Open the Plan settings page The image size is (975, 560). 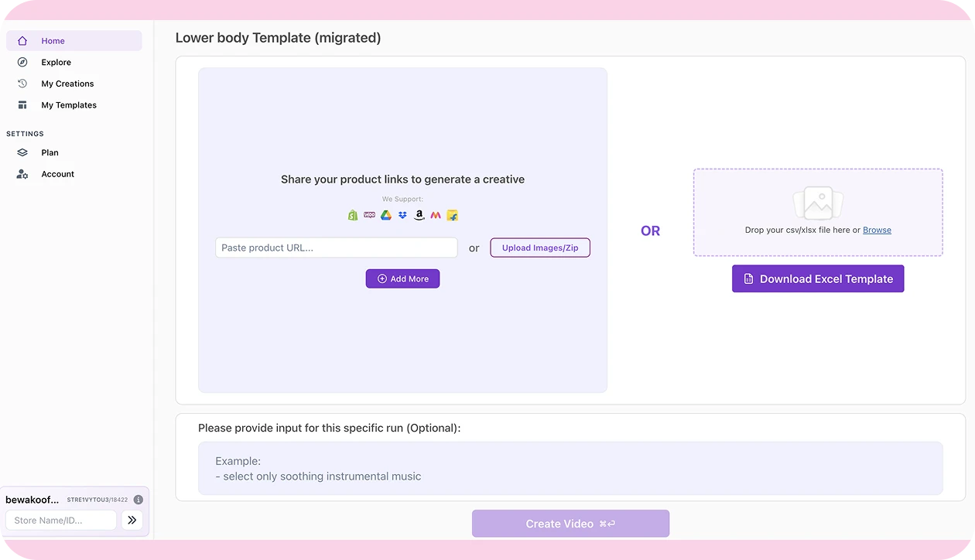coord(50,153)
